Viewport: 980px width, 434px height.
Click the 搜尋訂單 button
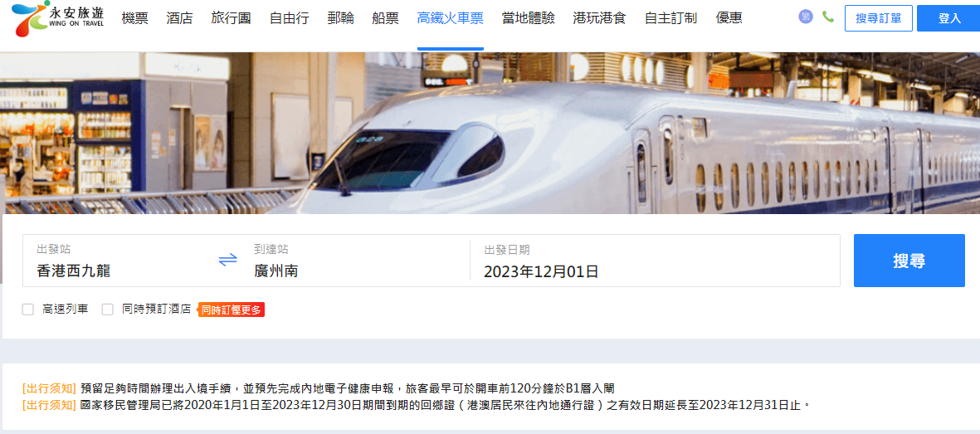pyautogui.click(x=878, y=18)
